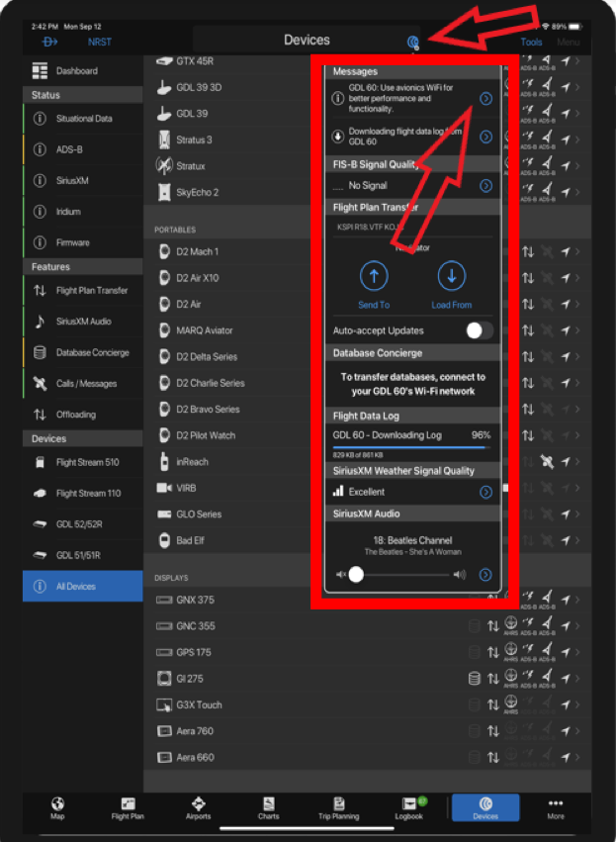Open the Charts tab icon

click(268, 803)
